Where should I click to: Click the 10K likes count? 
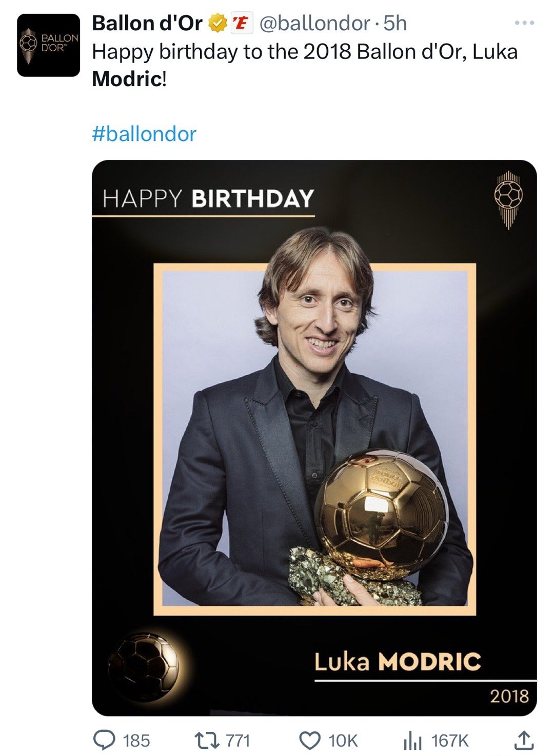[343, 741]
